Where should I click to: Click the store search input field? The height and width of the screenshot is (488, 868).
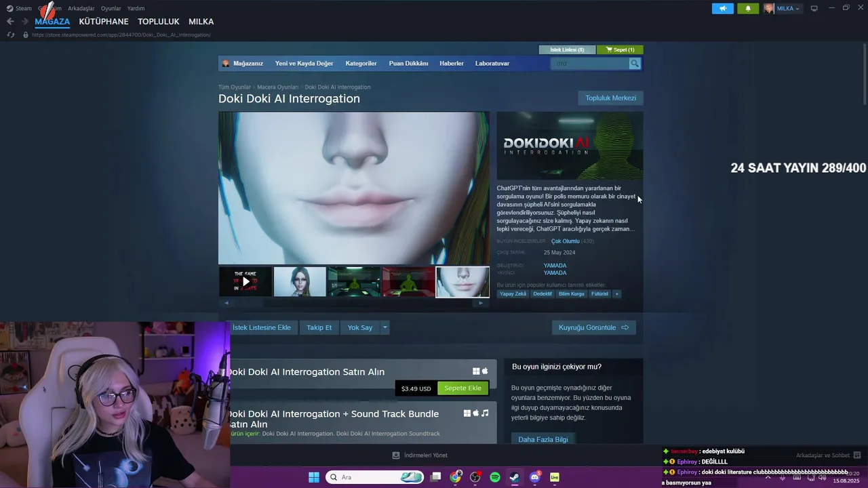pyautogui.click(x=590, y=63)
